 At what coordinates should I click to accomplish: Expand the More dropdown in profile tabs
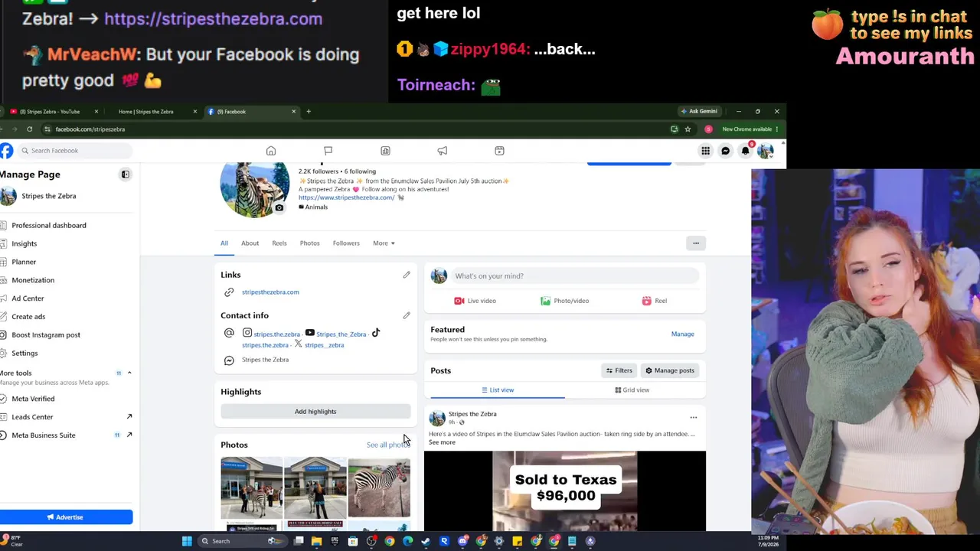pos(384,243)
